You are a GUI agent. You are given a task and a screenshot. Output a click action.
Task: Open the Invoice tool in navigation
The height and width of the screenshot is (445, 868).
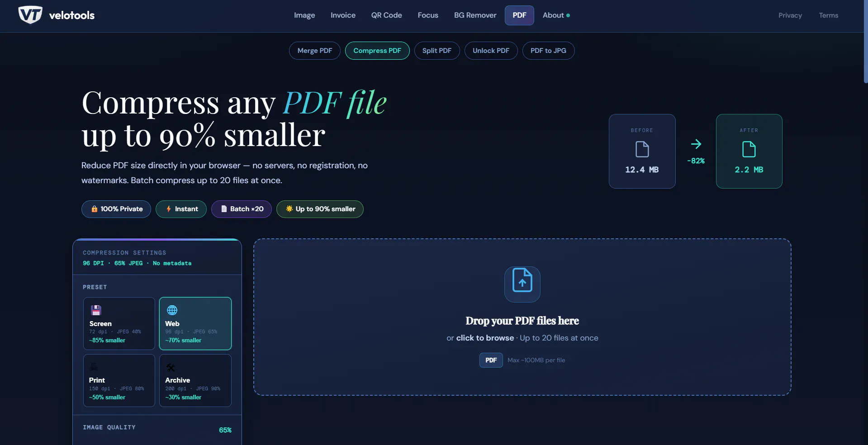tap(343, 15)
